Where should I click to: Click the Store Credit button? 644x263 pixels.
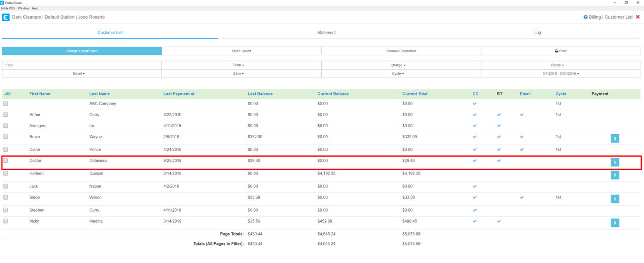pos(241,51)
